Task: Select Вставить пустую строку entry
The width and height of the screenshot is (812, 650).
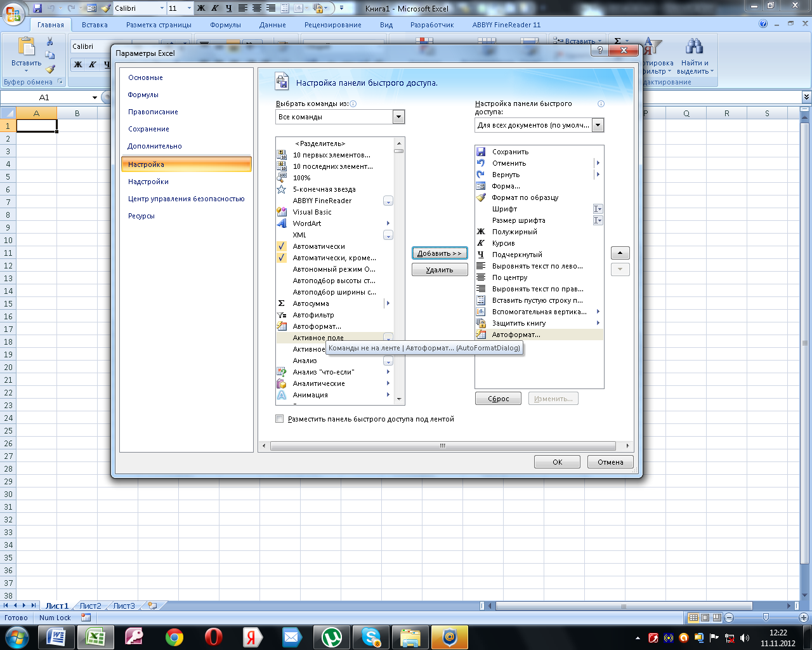Action: coord(539,300)
